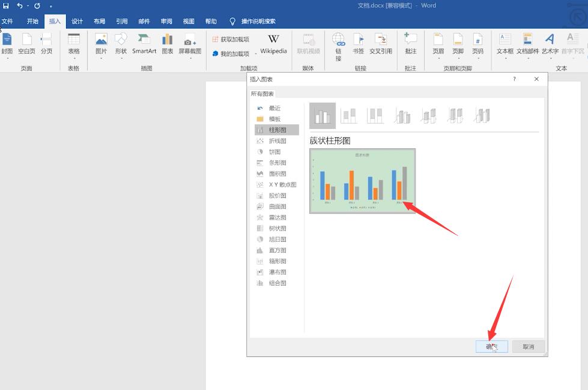Select 面积图 chart category

pyautogui.click(x=277, y=173)
